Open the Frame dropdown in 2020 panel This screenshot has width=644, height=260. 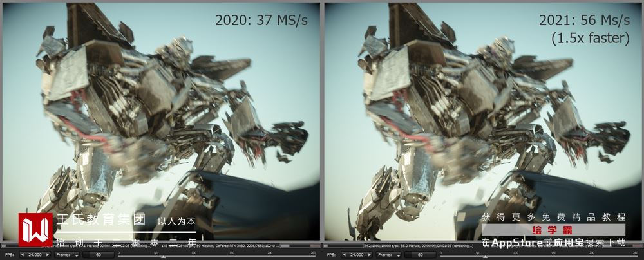pos(67,255)
